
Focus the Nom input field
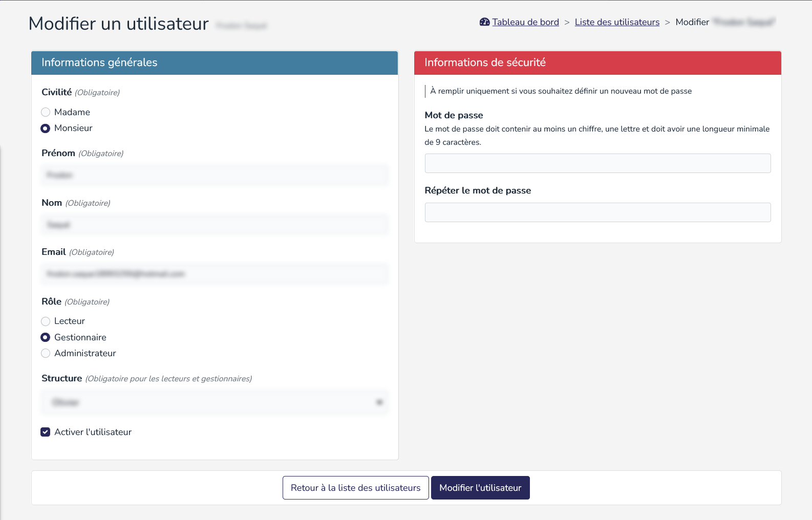tap(215, 225)
